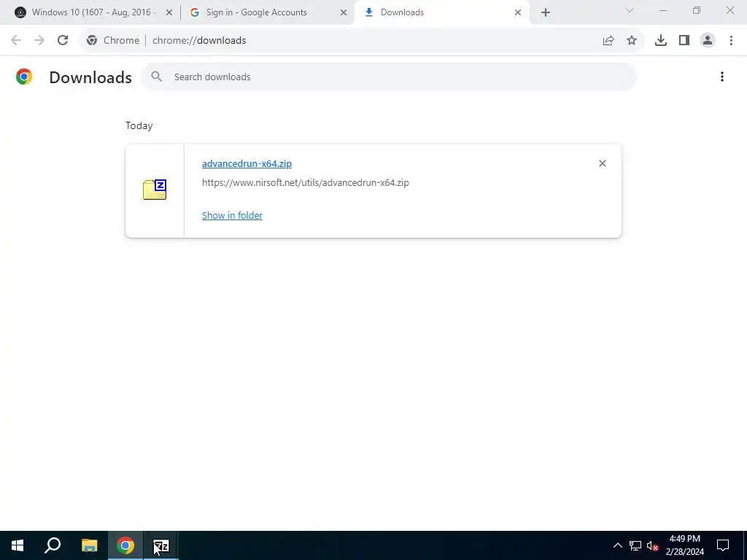Reload the downloads page

tap(63, 41)
